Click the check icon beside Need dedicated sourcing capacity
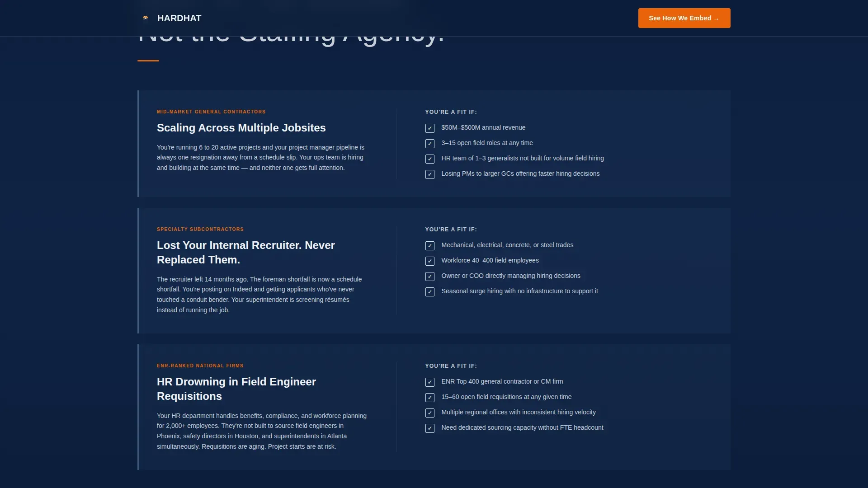This screenshot has width=868, height=488. point(430,428)
